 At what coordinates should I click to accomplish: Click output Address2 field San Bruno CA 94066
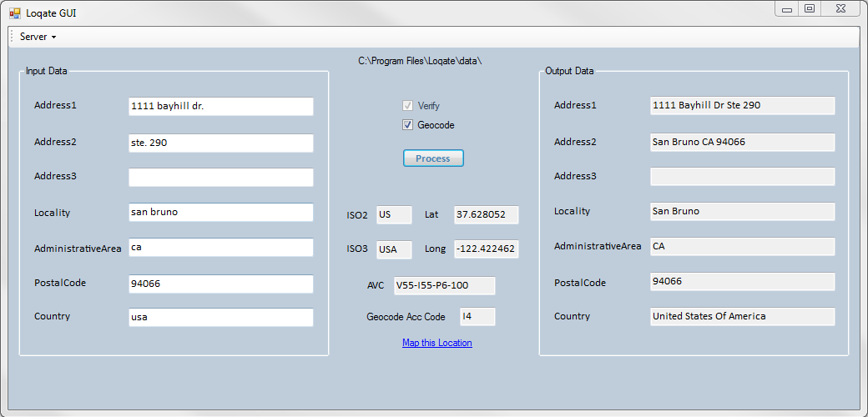click(x=742, y=142)
